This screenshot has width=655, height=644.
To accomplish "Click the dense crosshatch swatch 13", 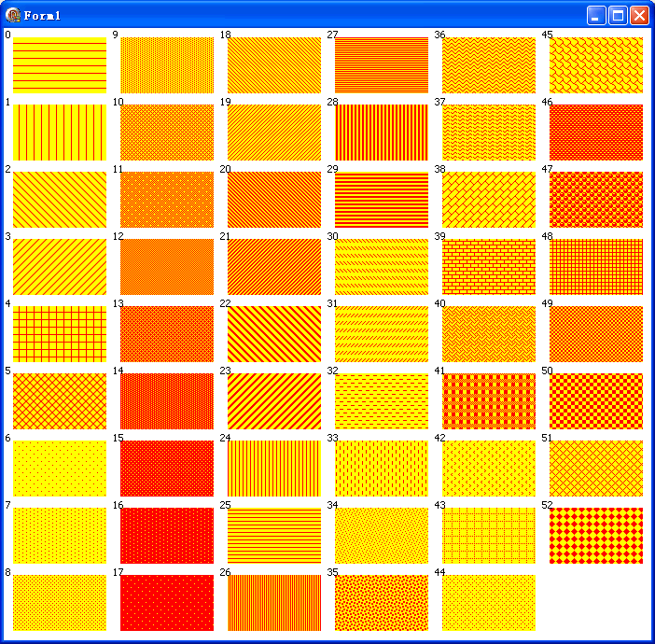I will 167,334.
